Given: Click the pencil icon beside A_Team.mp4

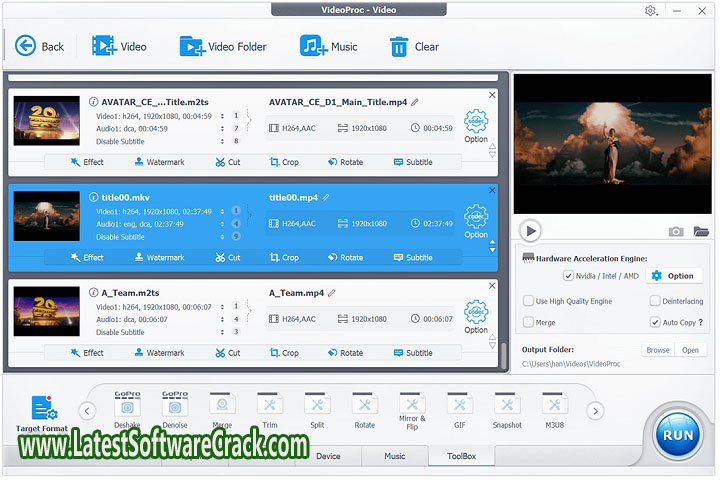Looking at the screenshot, I should click(x=332, y=293).
